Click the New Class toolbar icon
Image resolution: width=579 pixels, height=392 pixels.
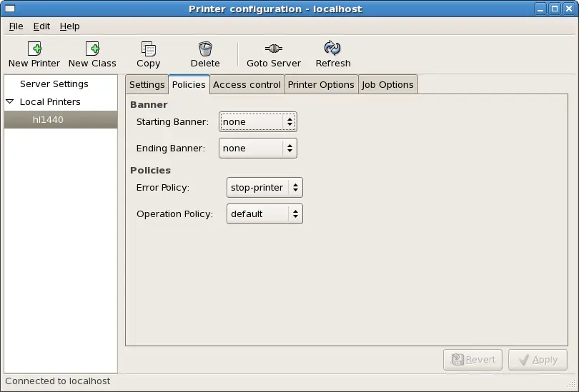[x=92, y=49]
